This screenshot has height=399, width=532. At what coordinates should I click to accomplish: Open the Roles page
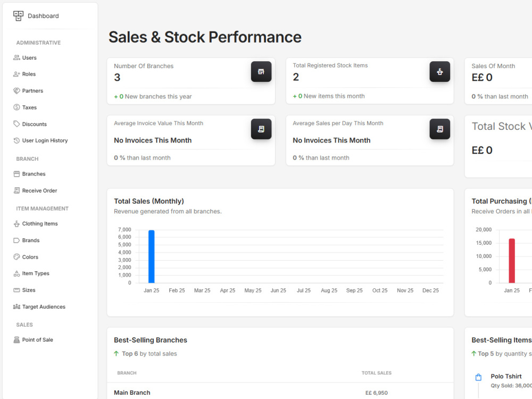click(24, 74)
